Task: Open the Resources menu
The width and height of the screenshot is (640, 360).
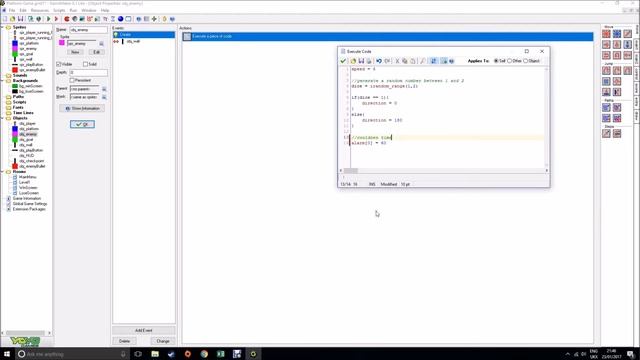Action: click(40, 10)
